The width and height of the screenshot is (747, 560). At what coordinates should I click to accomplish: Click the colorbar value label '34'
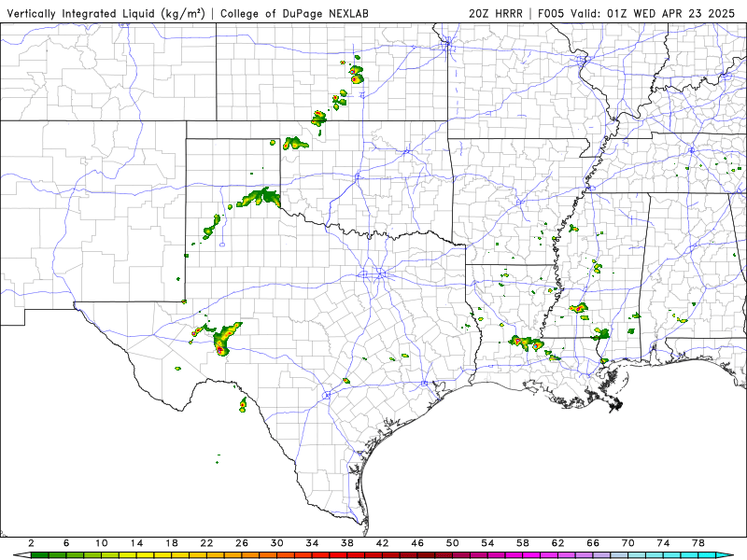point(312,543)
